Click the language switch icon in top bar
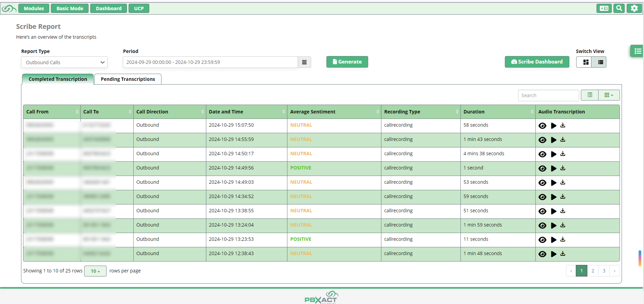The width and height of the screenshot is (644, 304). [x=604, y=8]
